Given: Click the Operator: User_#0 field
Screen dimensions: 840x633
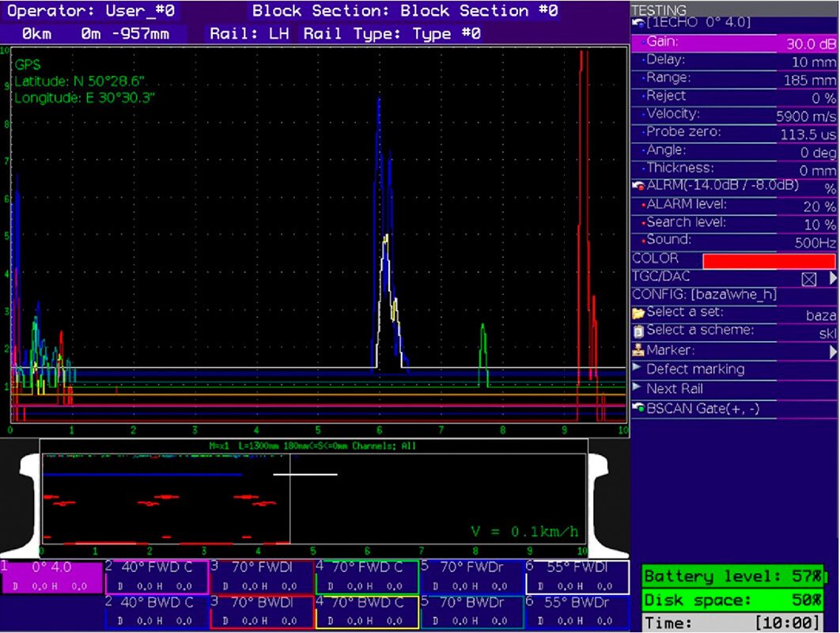Looking at the screenshot, I should pos(90,11).
